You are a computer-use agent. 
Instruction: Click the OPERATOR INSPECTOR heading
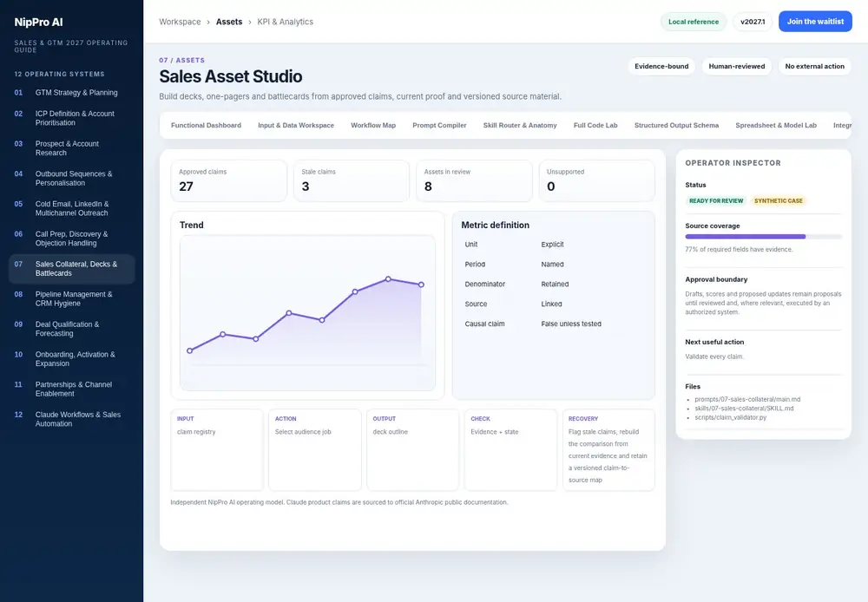(733, 163)
